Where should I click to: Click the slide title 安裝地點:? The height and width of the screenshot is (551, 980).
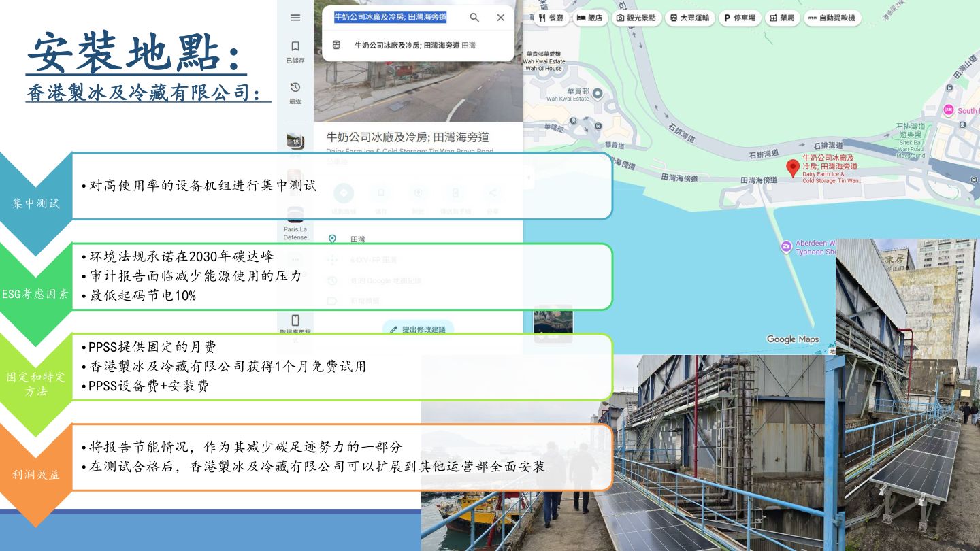tap(137, 52)
